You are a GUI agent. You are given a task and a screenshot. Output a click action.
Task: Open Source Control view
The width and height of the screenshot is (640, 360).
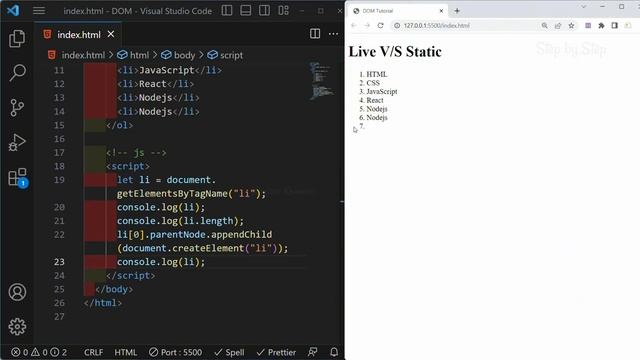coord(17,108)
